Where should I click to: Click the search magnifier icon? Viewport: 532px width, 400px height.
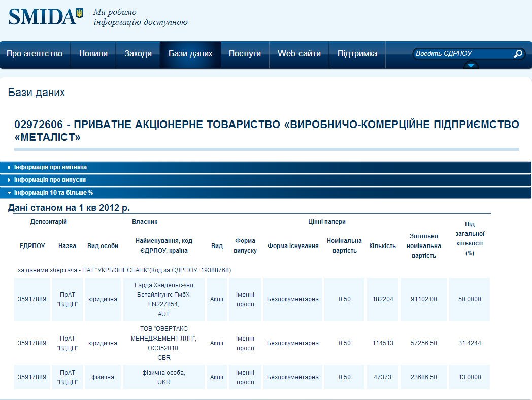(x=518, y=54)
